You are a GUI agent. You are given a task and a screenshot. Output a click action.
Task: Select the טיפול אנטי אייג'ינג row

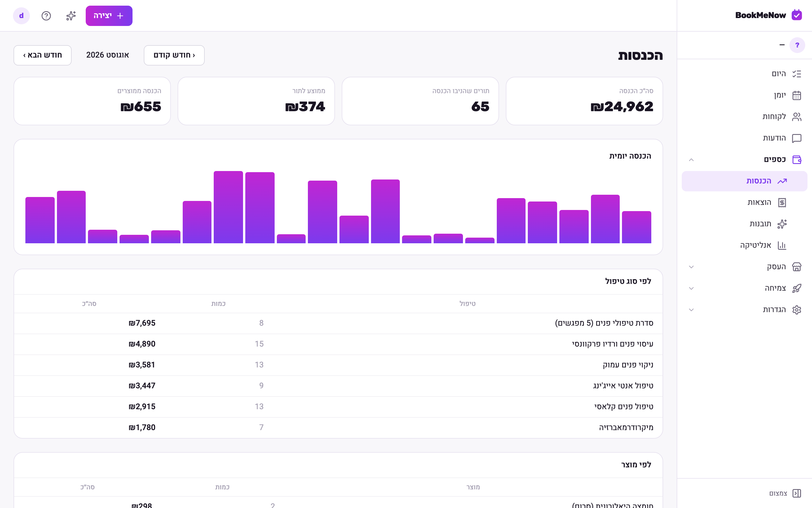pyautogui.click(x=338, y=386)
